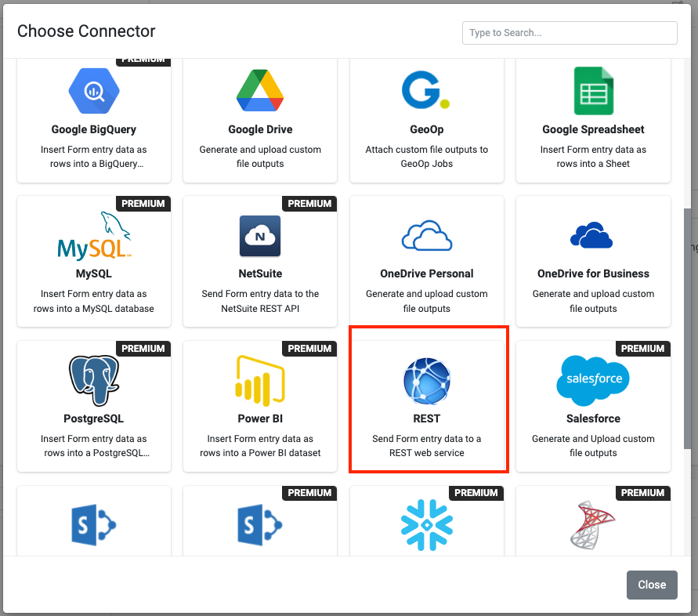
Task: Click PREMIUM badge on MySQL card
Action: (143, 204)
